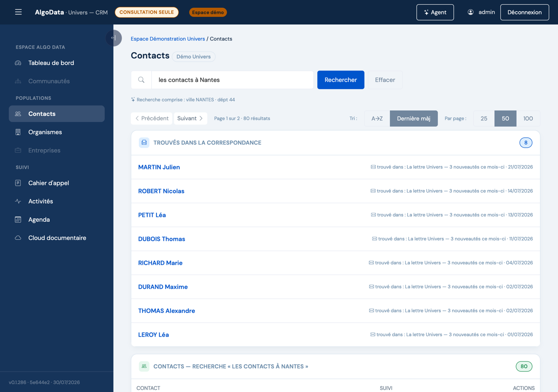Show 50 results per page
Viewport: 558px width, 392px height.
pos(505,118)
